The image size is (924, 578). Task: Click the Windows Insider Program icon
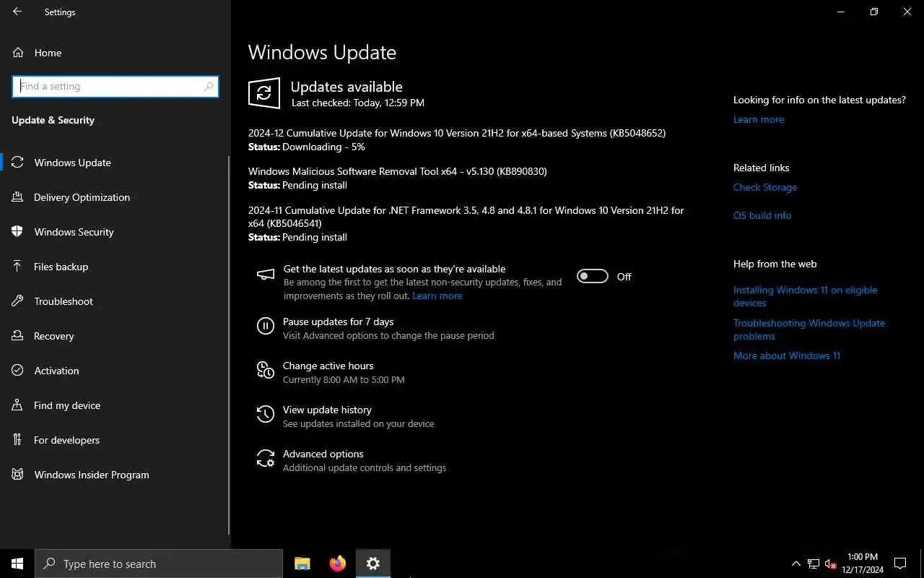tap(18, 475)
